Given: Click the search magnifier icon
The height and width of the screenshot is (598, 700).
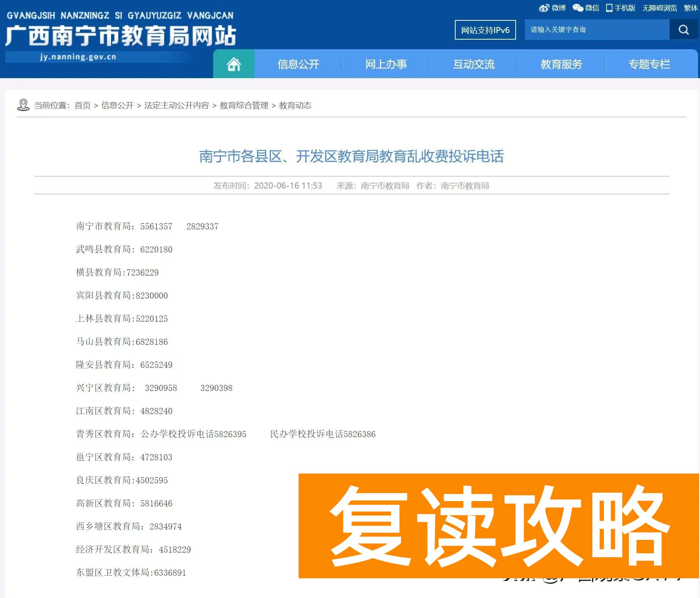Looking at the screenshot, I should point(683,29).
